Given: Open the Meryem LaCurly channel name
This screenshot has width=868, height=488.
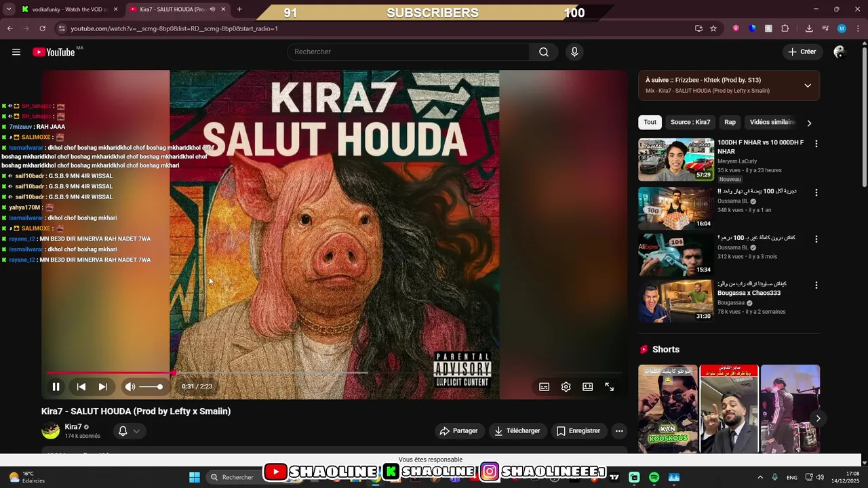Looking at the screenshot, I should coord(737,161).
